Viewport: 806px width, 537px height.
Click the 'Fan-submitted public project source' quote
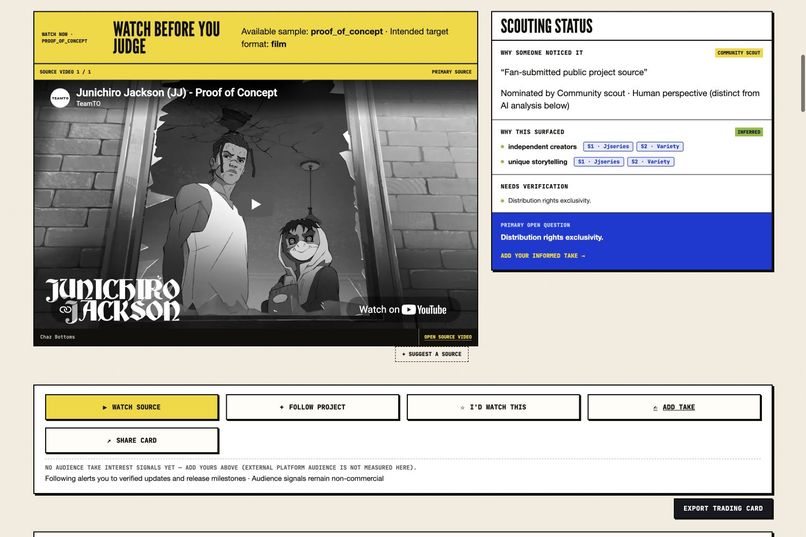pos(574,72)
